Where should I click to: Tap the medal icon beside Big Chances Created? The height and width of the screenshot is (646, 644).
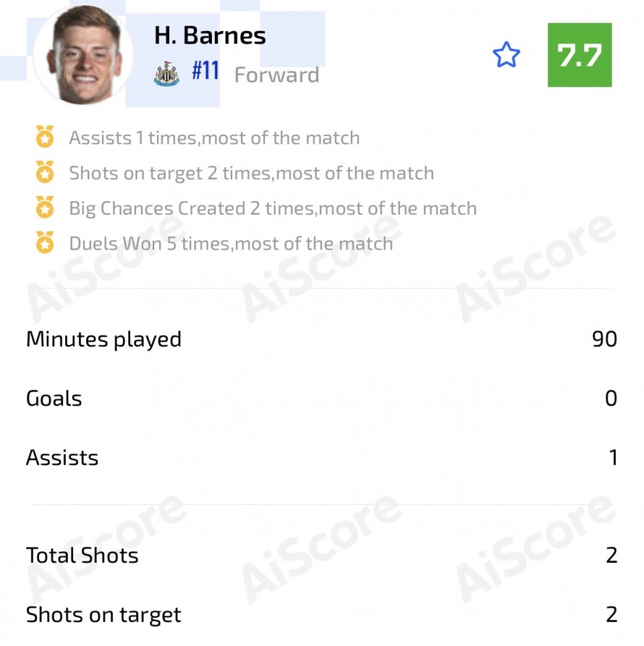(x=44, y=208)
